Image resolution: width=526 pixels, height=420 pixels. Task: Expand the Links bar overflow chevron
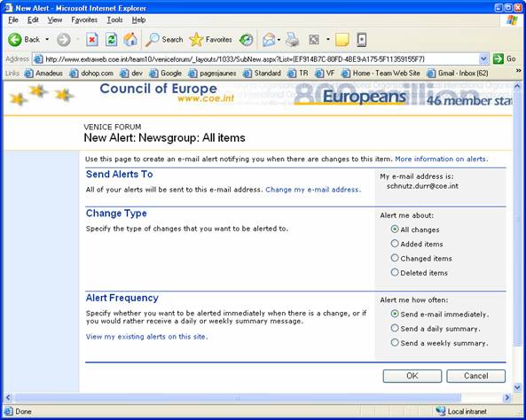518,71
